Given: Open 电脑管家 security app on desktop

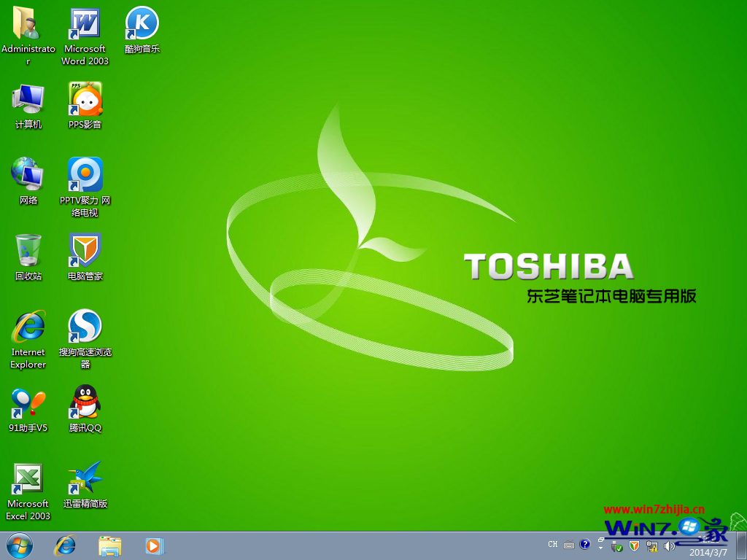Looking at the screenshot, I should click(x=85, y=252).
